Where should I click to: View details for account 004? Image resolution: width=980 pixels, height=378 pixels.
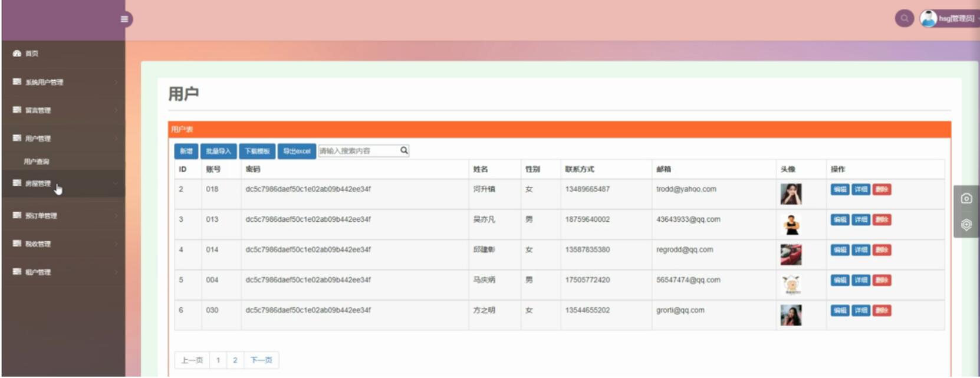[861, 280]
